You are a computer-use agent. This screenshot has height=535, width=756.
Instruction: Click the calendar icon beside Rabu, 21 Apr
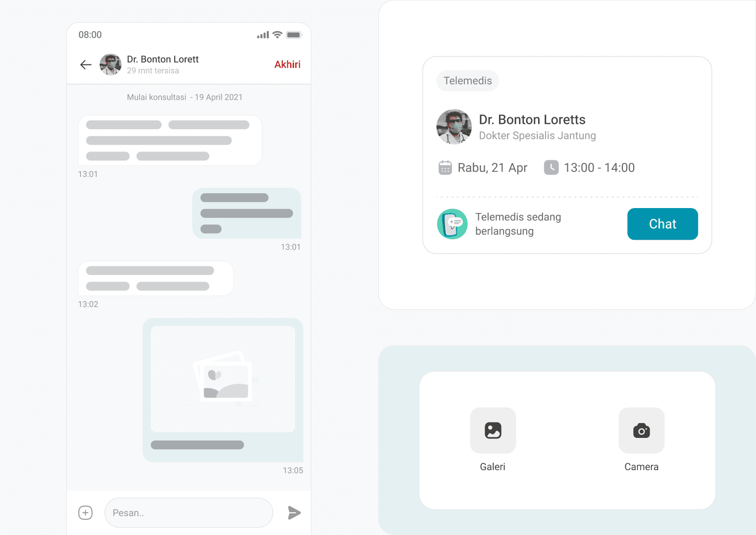click(x=445, y=167)
